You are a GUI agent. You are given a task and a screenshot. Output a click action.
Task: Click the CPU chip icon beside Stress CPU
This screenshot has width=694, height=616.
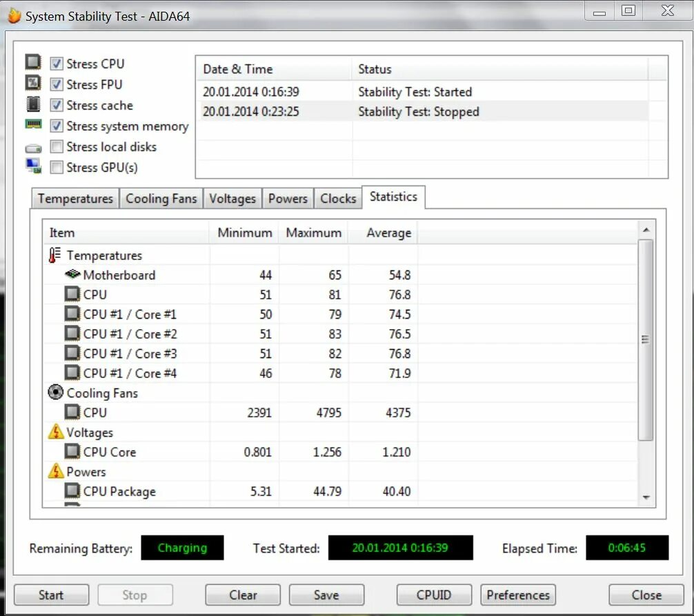tap(33, 62)
